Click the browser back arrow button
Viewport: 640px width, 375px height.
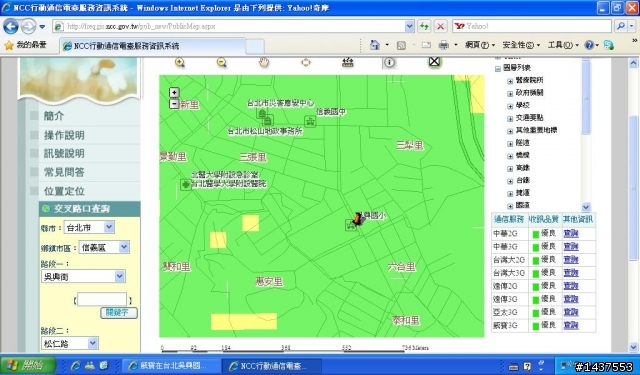click(x=11, y=27)
